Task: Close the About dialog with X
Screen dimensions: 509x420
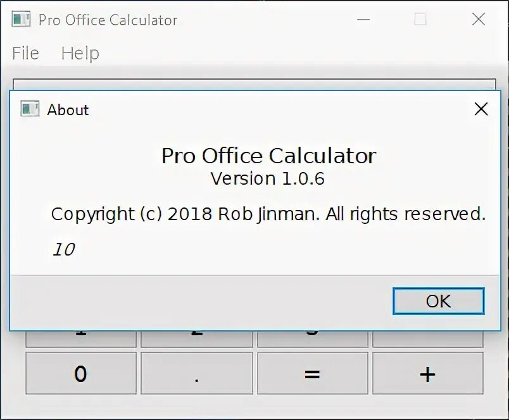Action: point(481,109)
